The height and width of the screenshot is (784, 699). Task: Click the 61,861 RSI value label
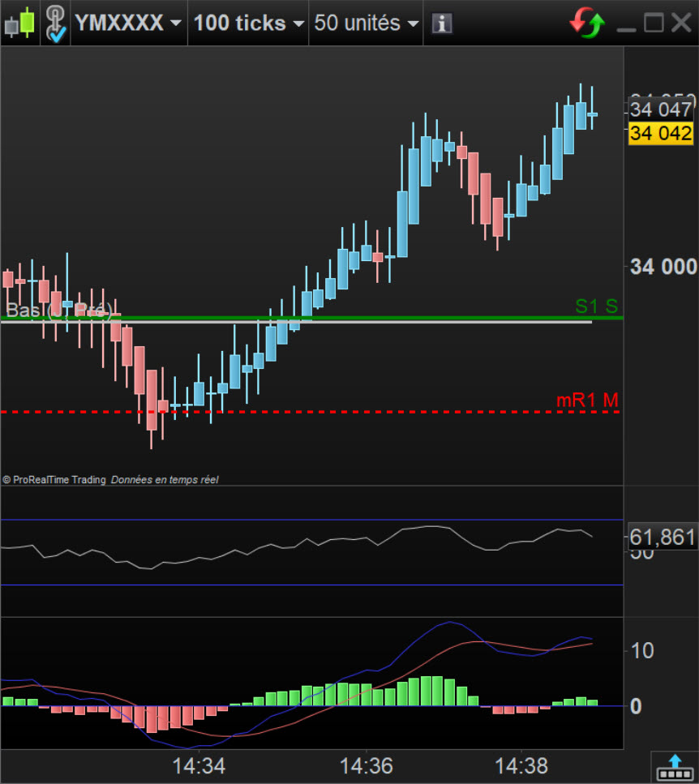click(662, 538)
